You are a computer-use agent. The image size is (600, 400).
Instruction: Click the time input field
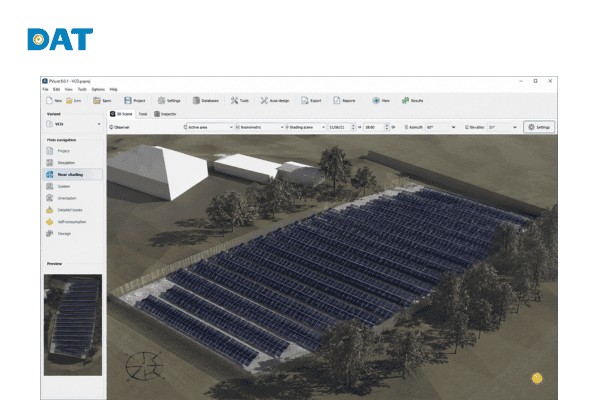point(373,127)
